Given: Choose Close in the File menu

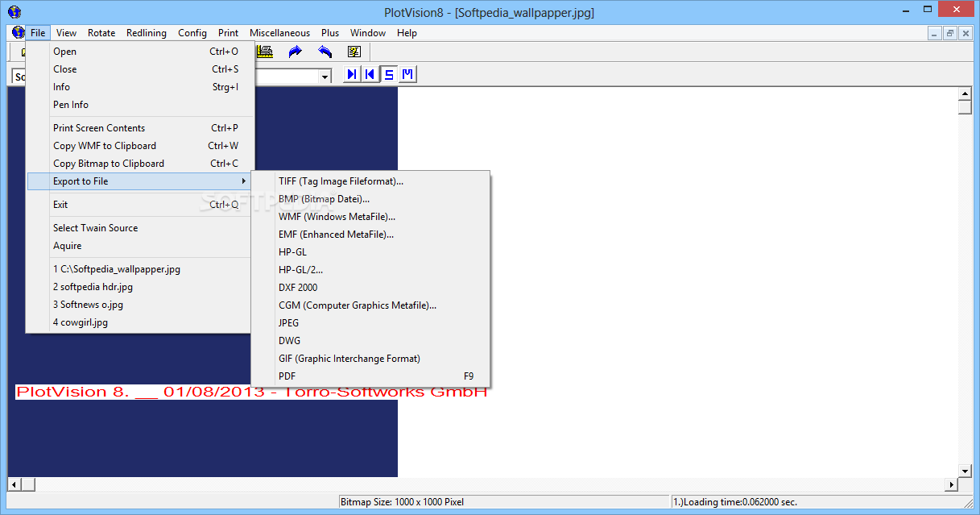Looking at the screenshot, I should [x=140, y=69].
